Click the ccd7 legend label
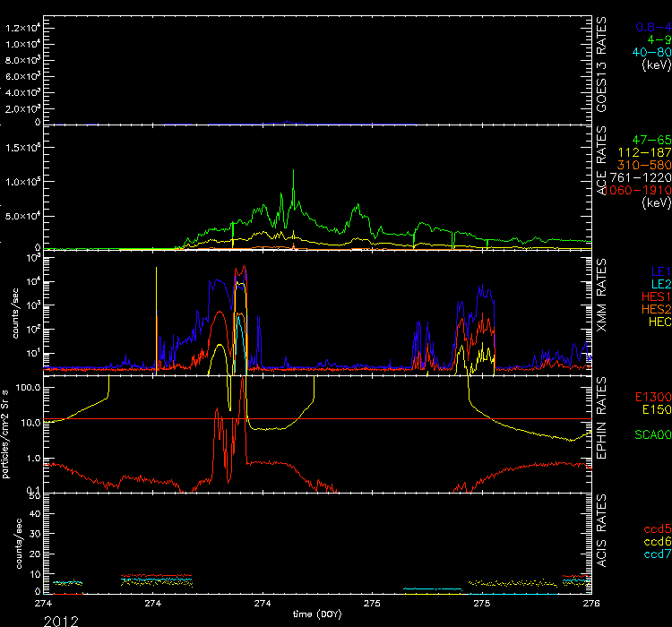The width and height of the screenshot is (672, 627). tap(656, 555)
